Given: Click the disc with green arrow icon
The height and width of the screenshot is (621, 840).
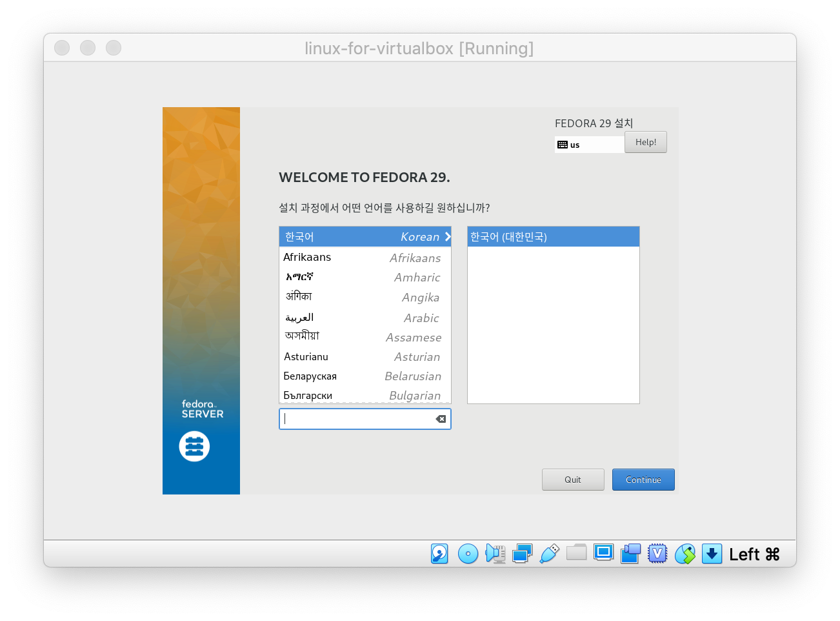Looking at the screenshot, I should click(685, 554).
